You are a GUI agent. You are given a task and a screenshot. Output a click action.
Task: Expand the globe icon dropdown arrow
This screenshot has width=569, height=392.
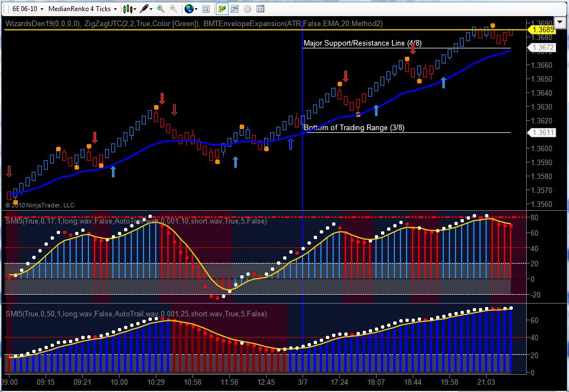point(196,9)
